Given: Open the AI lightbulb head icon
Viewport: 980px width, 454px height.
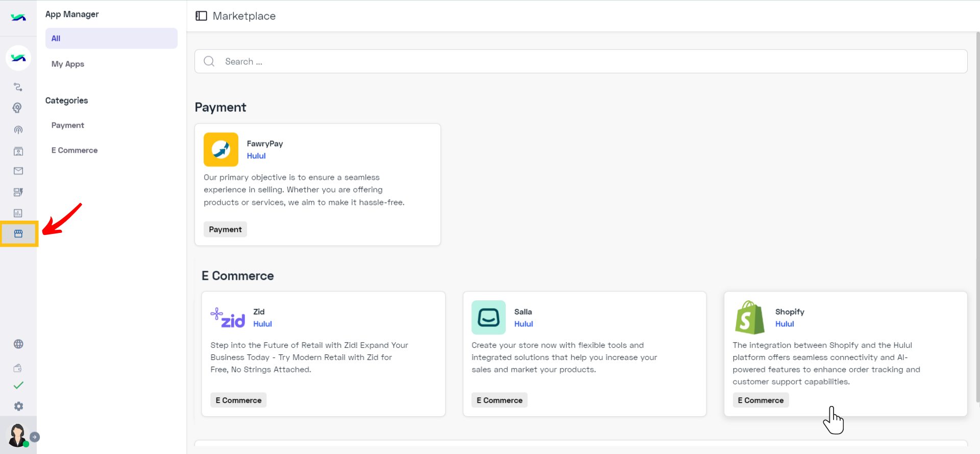Looking at the screenshot, I should click(18, 108).
